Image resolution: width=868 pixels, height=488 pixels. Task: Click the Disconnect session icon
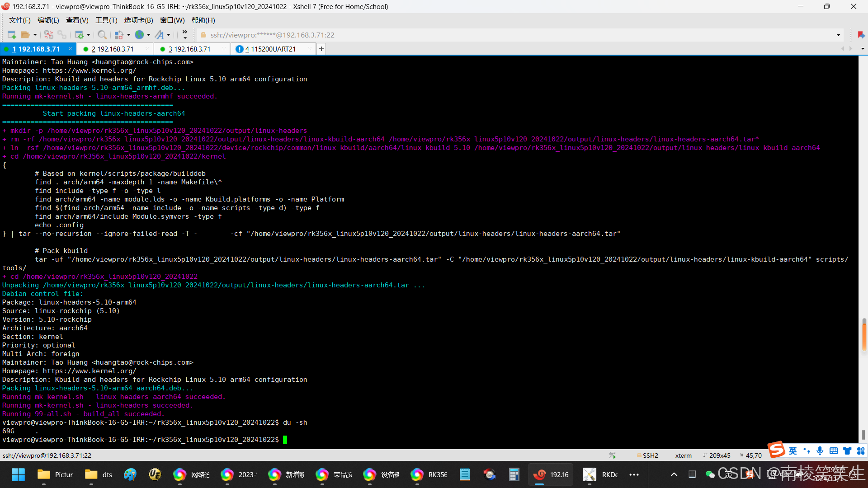click(x=49, y=35)
